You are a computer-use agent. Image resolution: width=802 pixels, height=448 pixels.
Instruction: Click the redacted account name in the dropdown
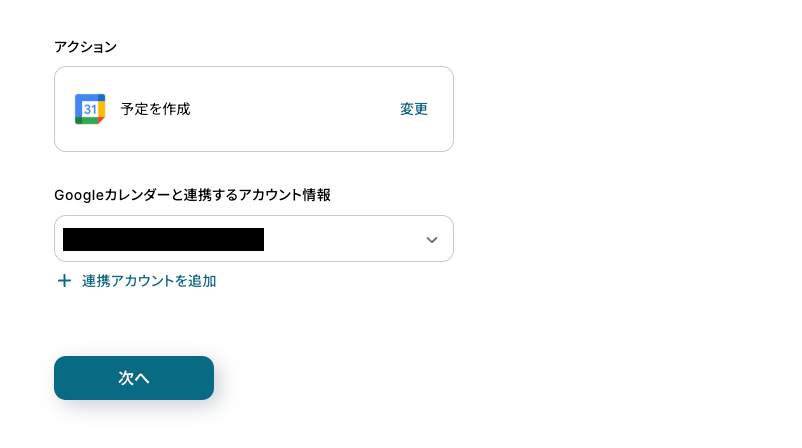tap(163, 239)
